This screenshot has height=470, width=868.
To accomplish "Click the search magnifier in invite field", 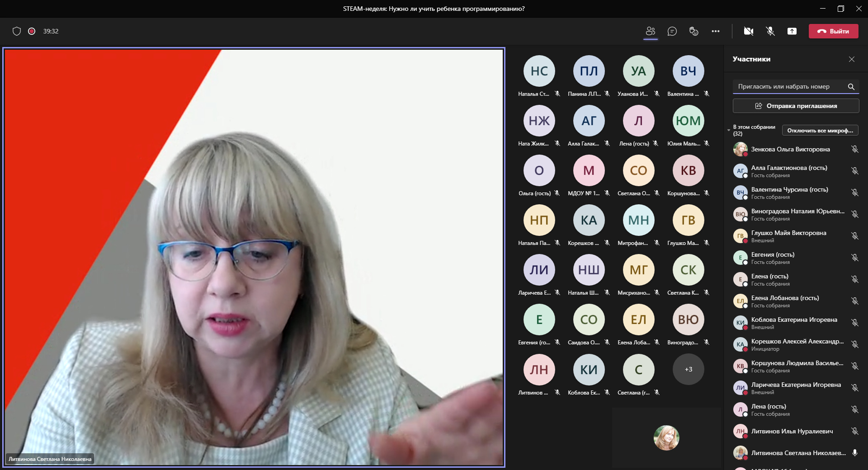I will (x=851, y=87).
